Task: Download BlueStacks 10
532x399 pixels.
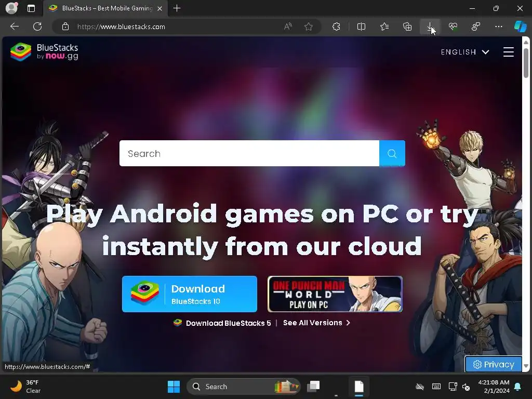Action: pos(189,294)
